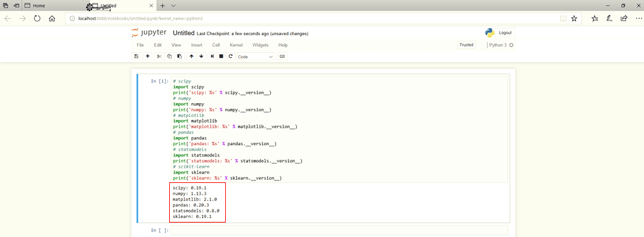Move the selected cell up

(x=191, y=57)
